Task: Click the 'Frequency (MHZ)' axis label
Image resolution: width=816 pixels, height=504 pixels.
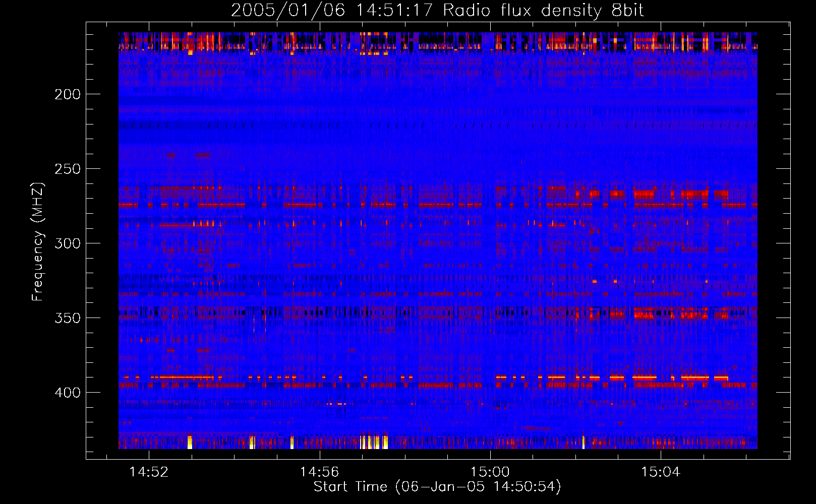Action: [37, 241]
